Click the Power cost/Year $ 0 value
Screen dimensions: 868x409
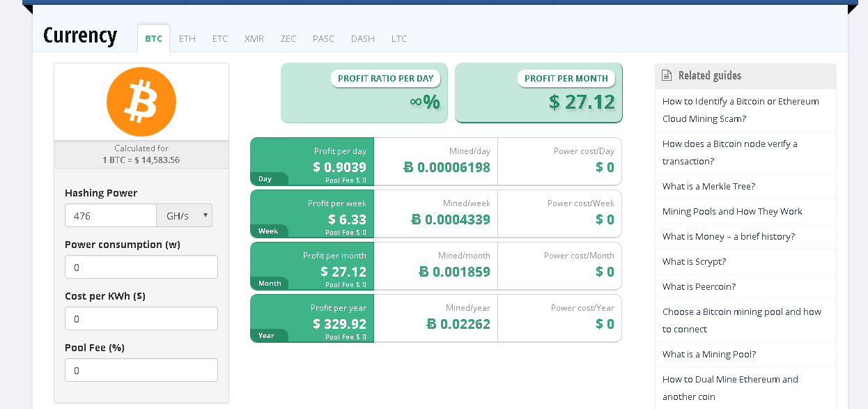pyautogui.click(x=605, y=324)
